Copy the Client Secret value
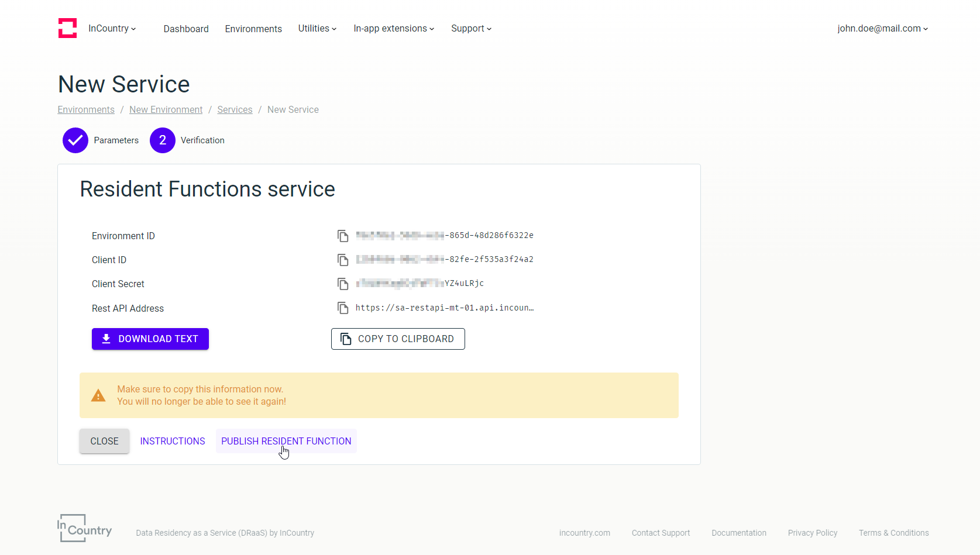Screen dimensions: 980x555 [343, 284]
